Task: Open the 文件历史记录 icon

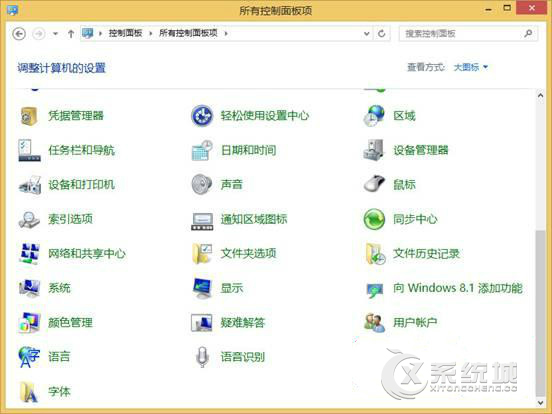Action: click(375, 253)
